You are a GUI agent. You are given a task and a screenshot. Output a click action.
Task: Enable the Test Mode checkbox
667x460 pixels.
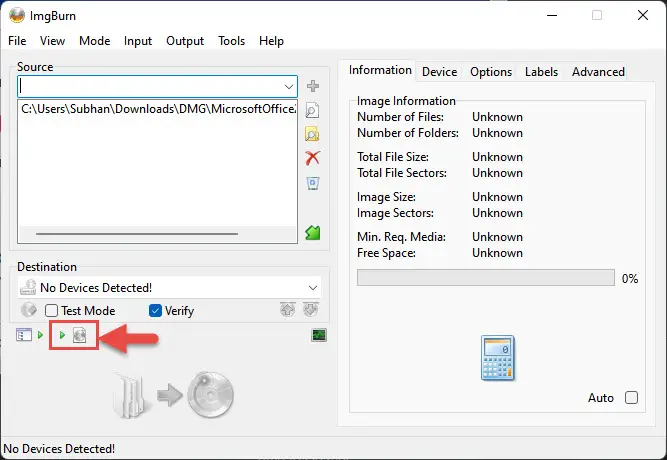click(51, 311)
